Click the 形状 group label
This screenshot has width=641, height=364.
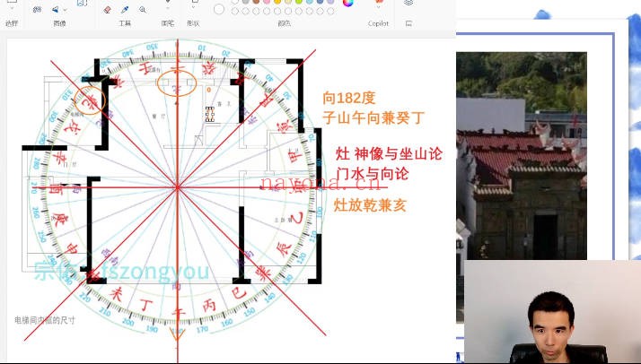click(193, 23)
